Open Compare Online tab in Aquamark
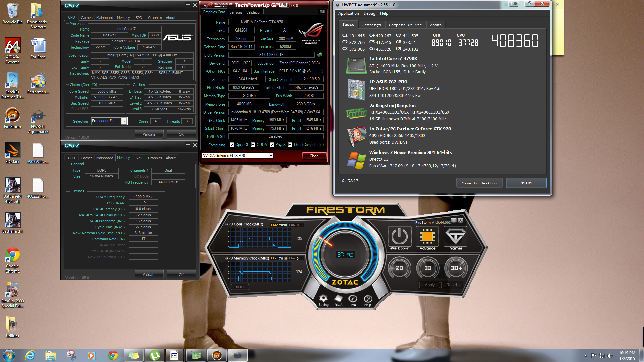 [405, 25]
